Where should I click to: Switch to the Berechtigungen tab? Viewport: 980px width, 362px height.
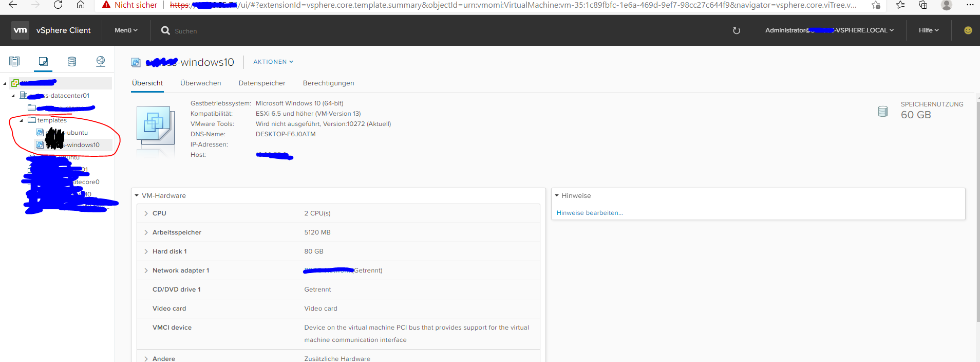pyautogui.click(x=329, y=83)
